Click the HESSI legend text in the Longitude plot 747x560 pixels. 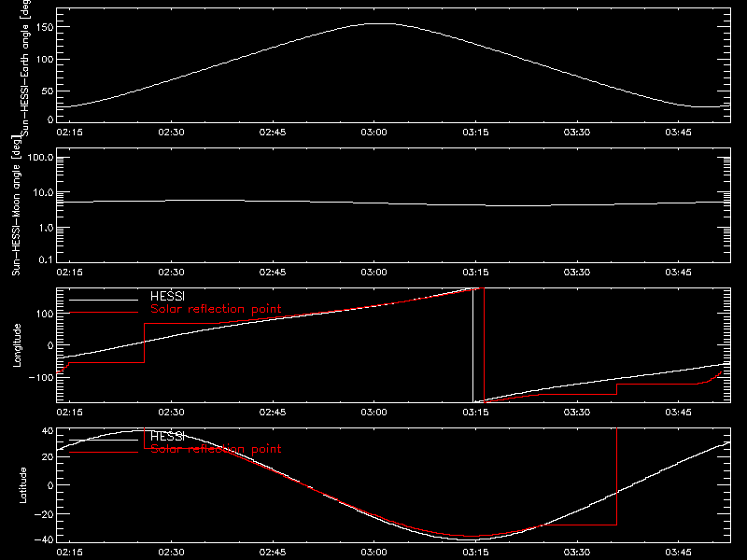(x=167, y=296)
